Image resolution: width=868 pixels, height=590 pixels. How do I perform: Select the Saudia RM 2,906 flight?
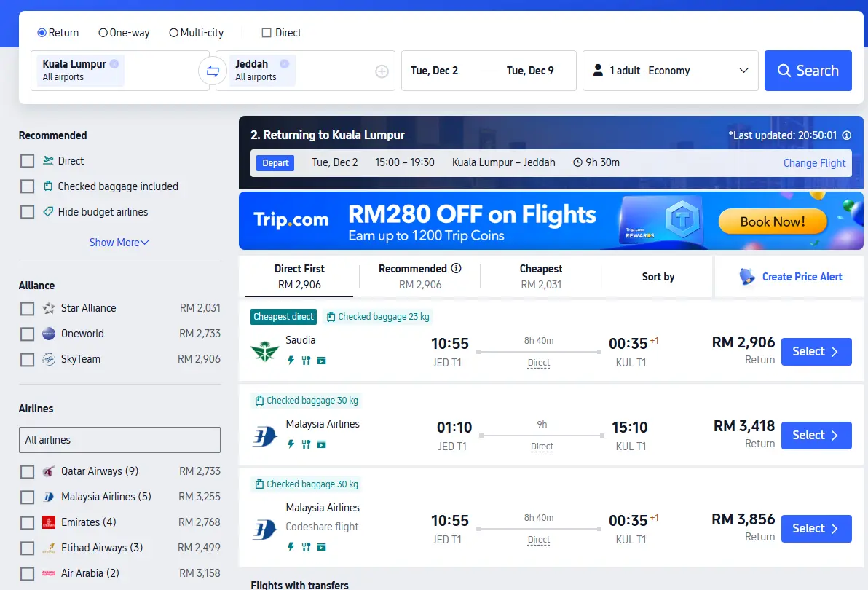click(x=816, y=351)
